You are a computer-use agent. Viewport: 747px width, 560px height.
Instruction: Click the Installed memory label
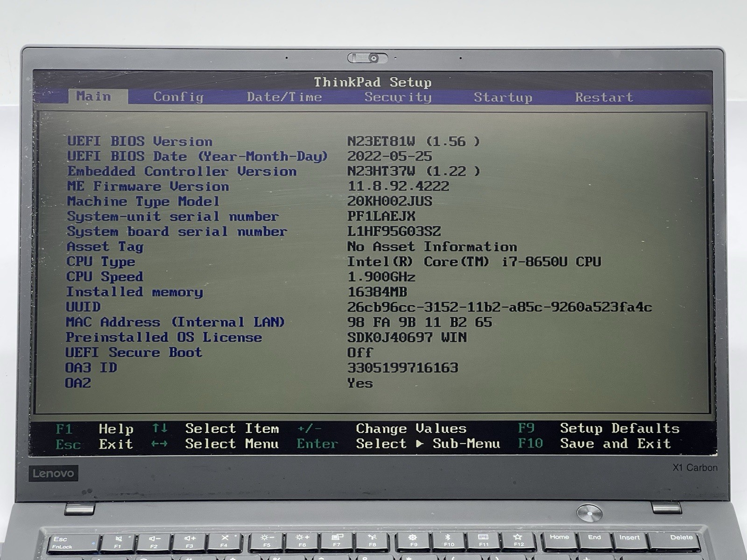[x=134, y=292]
